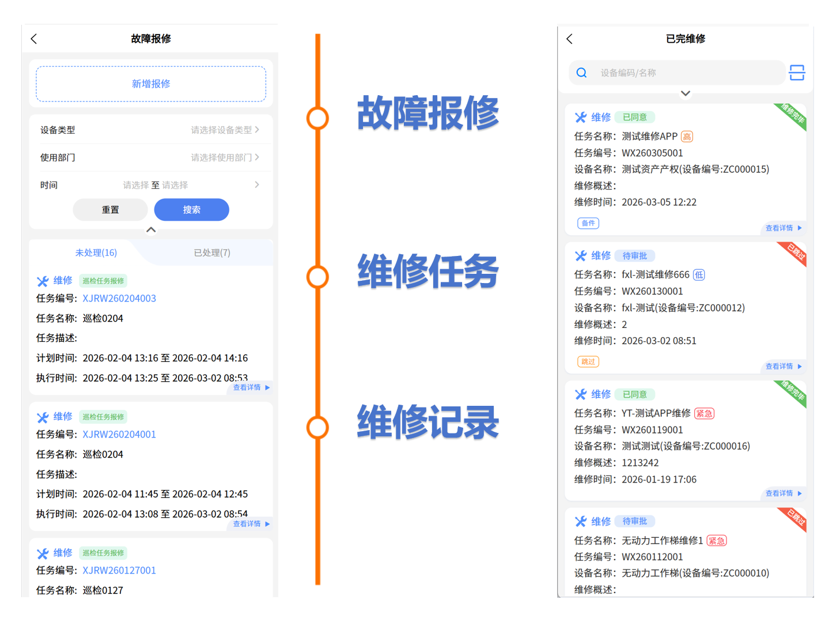Click wrench icon of task WX260305001
The height and width of the screenshot is (626, 840).
pyautogui.click(x=580, y=118)
